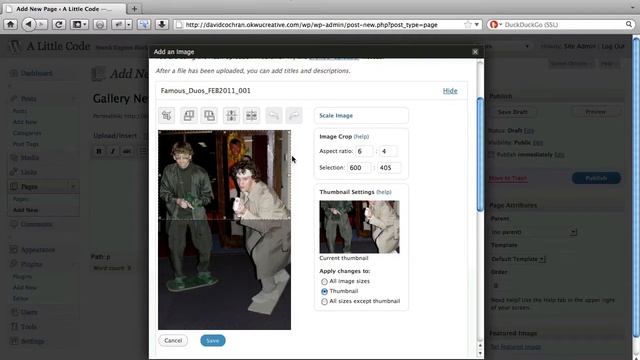Open Screen Options dropdown tab
The height and width of the screenshot is (360, 640).
click(571, 64)
